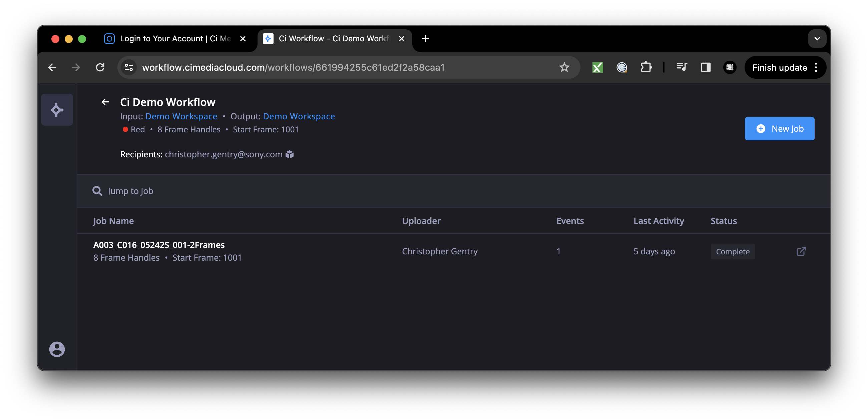The image size is (868, 420).
Task: Click the events count 1 cell
Action: (x=558, y=251)
